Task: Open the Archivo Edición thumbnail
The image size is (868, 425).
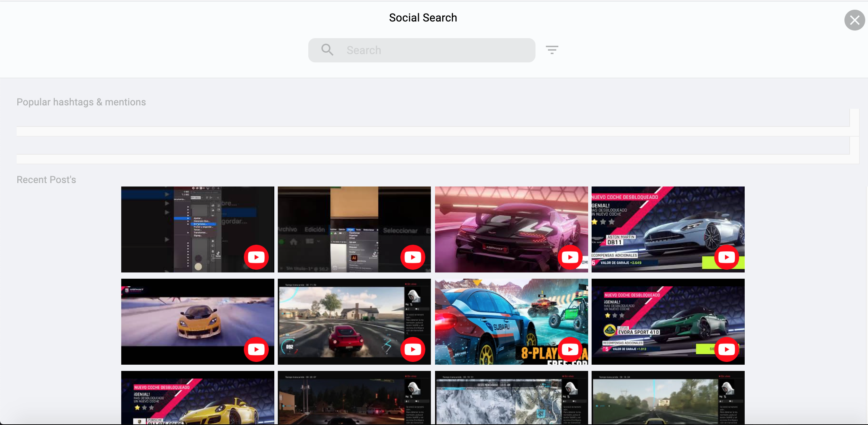Action: (354, 229)
